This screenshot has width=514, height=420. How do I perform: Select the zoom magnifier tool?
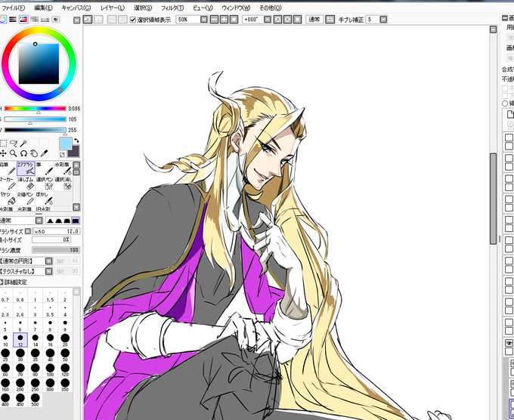click(14, 153)
